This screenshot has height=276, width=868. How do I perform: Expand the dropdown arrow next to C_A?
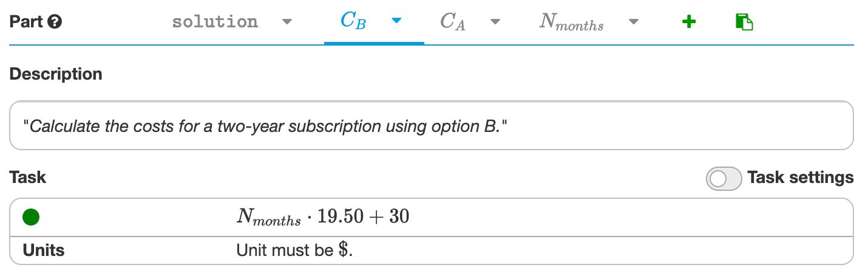click(495, 22)
